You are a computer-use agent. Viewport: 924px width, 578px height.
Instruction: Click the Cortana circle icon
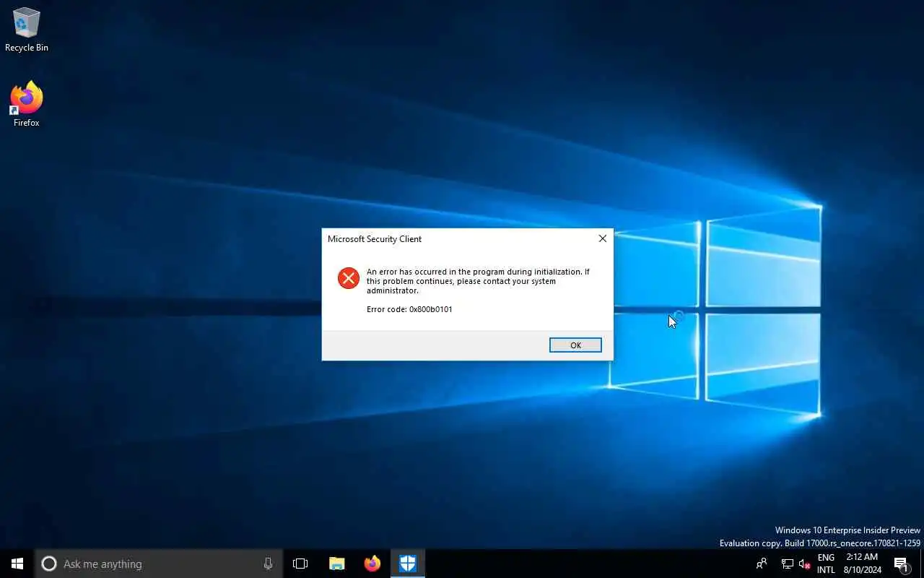[x=49, y=564]
